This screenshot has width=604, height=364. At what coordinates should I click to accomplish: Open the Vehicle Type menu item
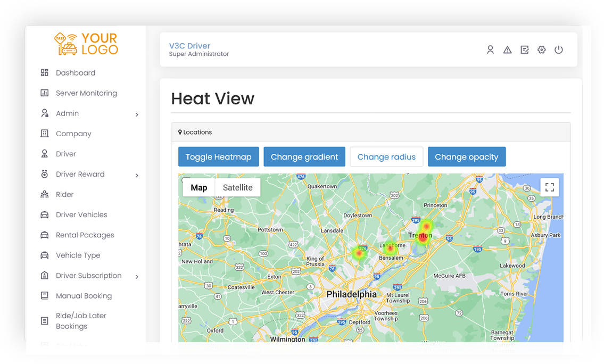point(78,255)
